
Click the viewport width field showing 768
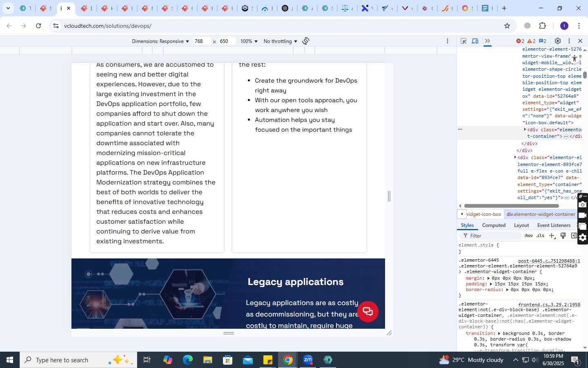(202, 41)
